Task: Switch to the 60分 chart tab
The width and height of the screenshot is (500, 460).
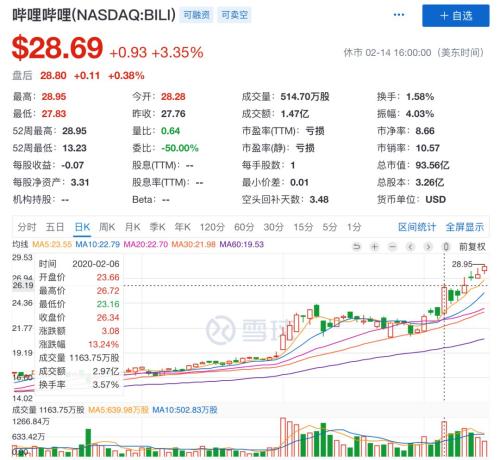Action: pyautogui.click(x=244, y=227)
